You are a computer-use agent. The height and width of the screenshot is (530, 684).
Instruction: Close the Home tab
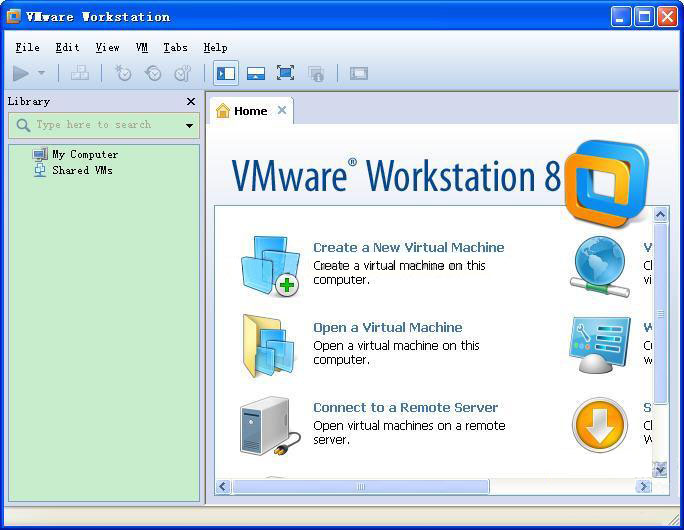[282, 110]
